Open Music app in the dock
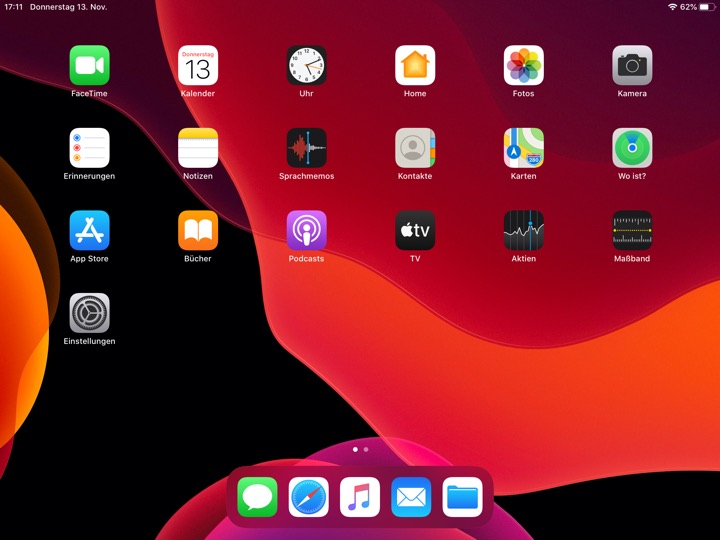 pos(360,497)
